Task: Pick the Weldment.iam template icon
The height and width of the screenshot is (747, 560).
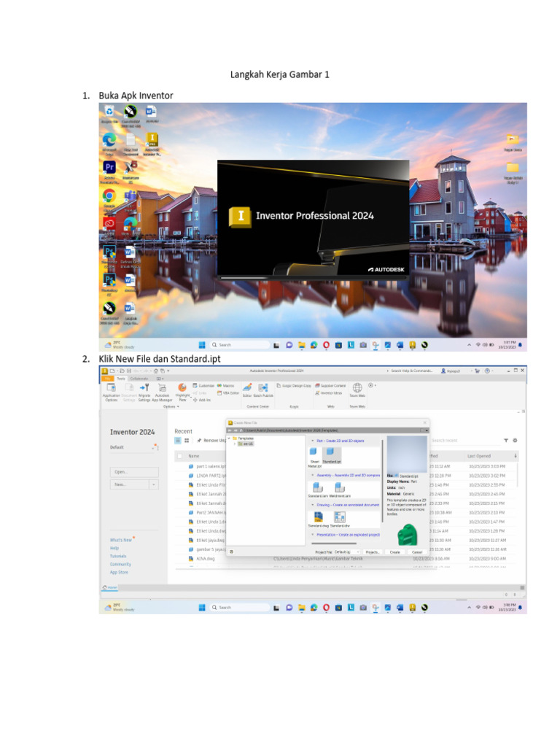Action: point(339,487)
